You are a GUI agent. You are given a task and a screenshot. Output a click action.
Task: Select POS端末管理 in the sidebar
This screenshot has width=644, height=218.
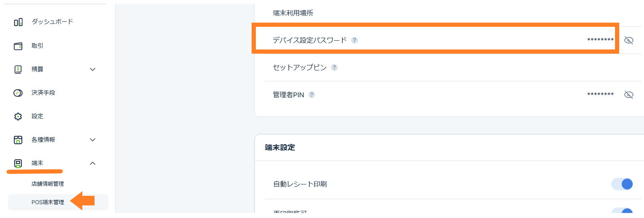coord(47,202)
